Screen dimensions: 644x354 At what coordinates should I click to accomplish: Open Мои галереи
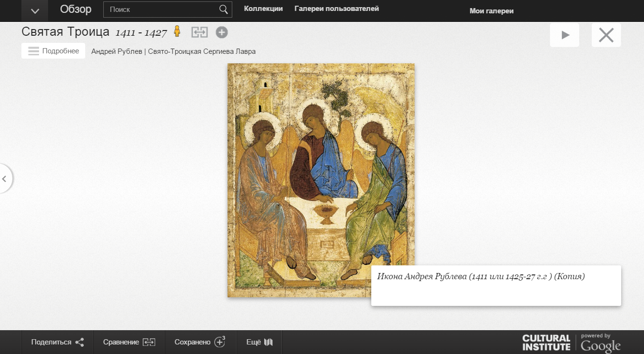492,11
